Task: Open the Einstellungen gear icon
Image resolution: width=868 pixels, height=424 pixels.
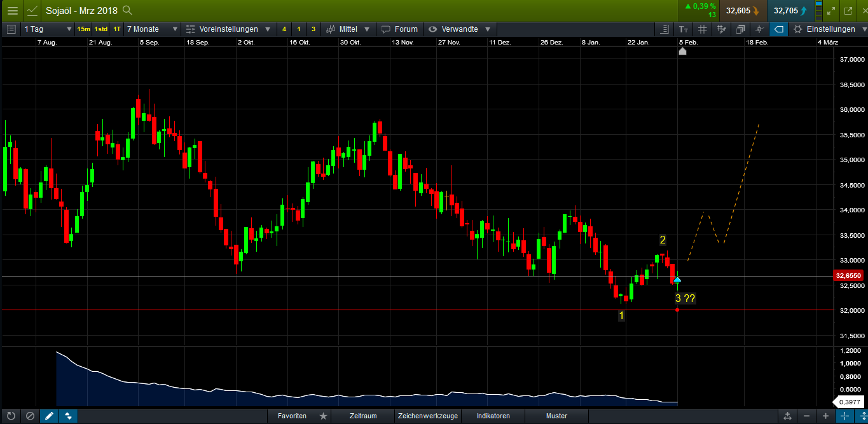Action: click(800, 29)
